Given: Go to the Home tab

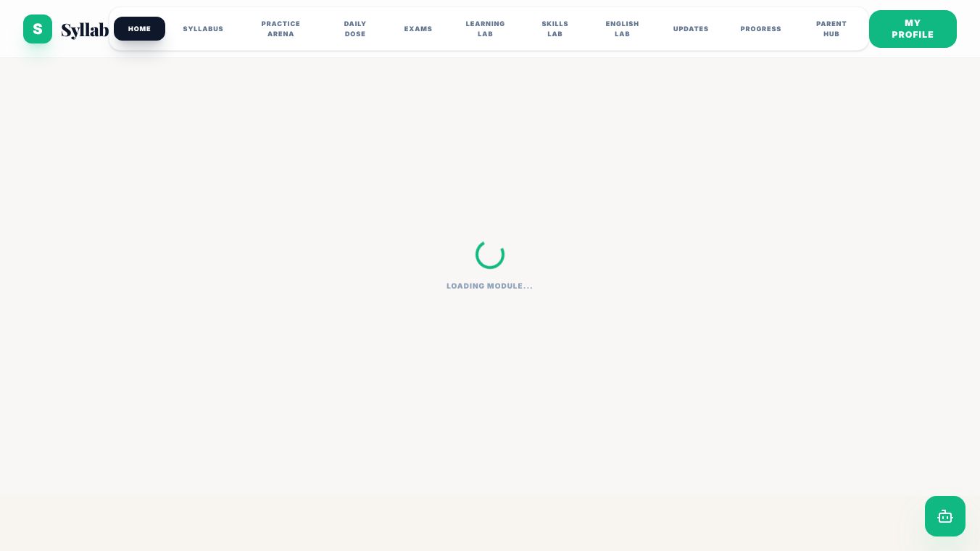Looking at the screenshot, I should (x=139, y=29).
